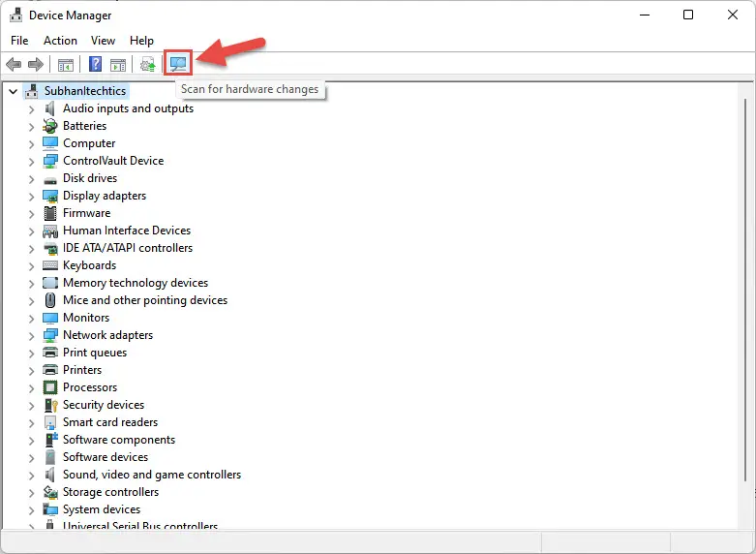
Task: Open the Help menu
Action: point(141,41)
